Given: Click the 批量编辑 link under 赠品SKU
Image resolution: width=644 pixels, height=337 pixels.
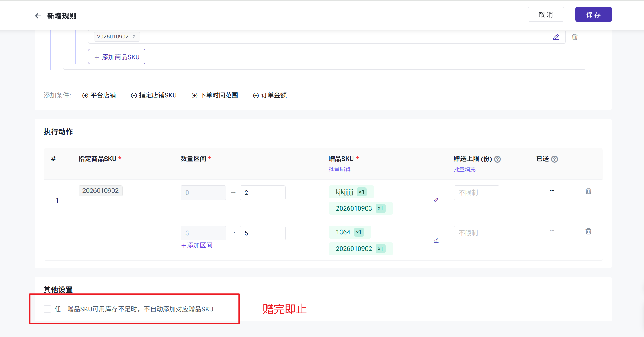Looking at the screenshot, I should tap(339, 169).
